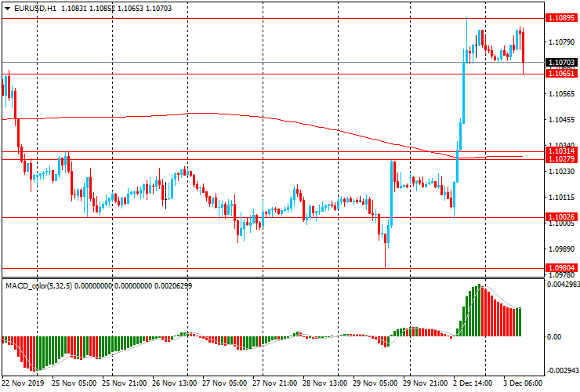Select the 29 Nov 21:00 time label
The image size is (580, 392).
426,383
